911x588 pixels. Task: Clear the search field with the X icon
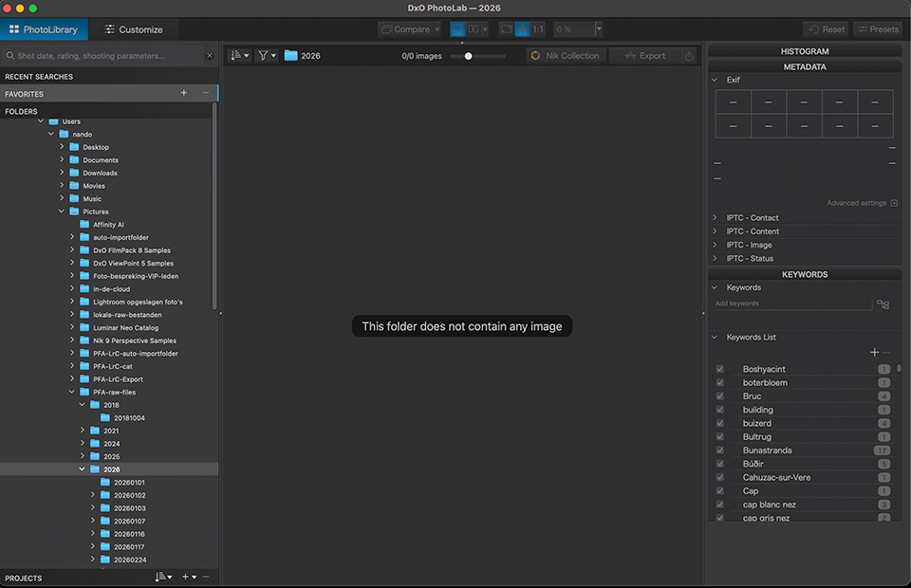(x=210, y=56)
